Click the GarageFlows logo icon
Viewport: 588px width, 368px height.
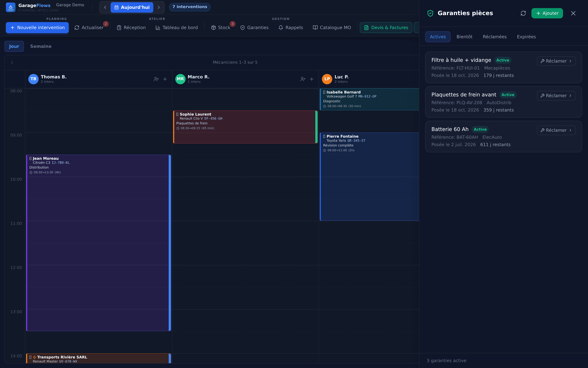click(x=10, y=7)
